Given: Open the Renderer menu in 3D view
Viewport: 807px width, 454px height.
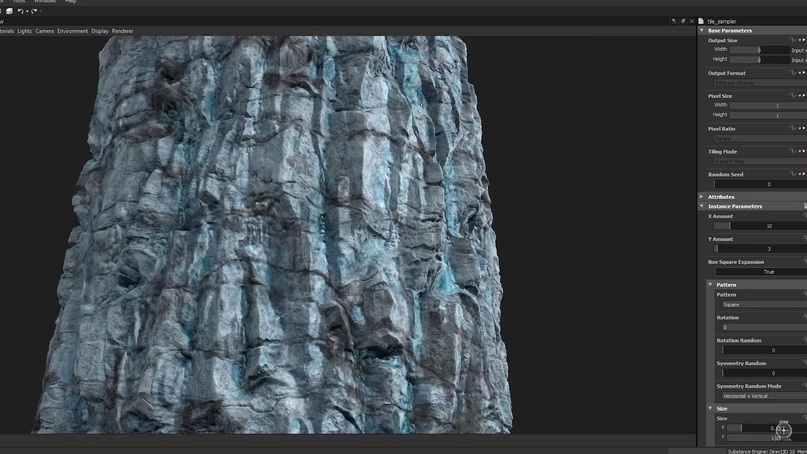Looking at the screenshot, I should click(122, 31).
